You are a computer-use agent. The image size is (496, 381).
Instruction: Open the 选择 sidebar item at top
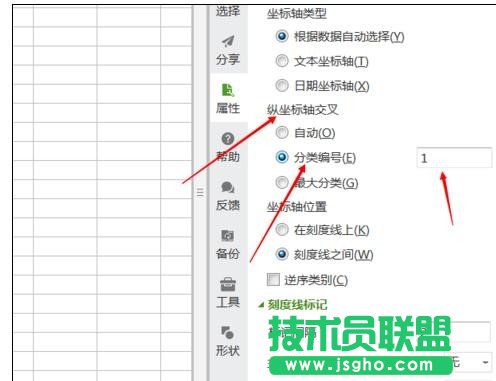click(228, 11)
